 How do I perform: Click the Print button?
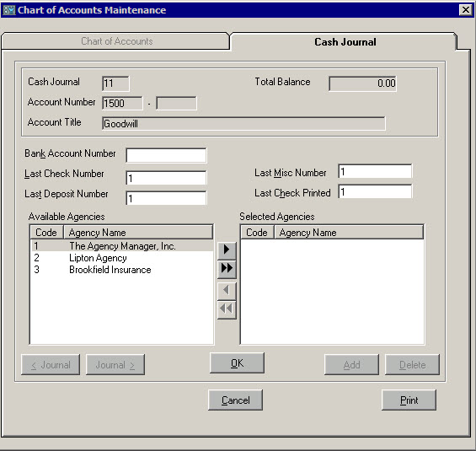409,400
